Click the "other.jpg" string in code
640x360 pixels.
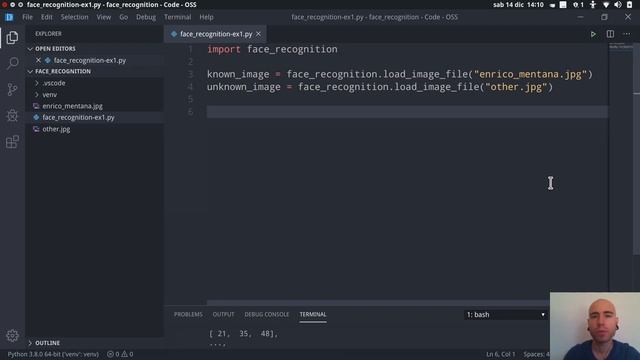[x=516, y=87]
